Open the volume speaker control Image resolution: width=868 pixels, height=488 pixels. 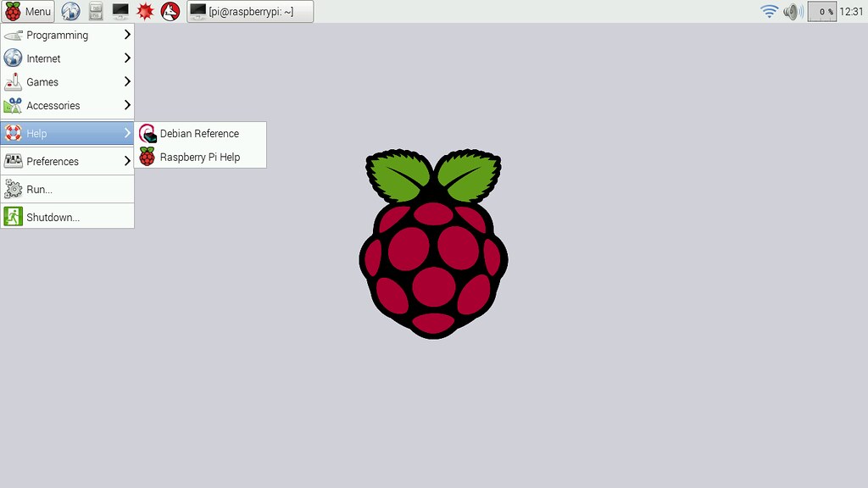[793, 12]
